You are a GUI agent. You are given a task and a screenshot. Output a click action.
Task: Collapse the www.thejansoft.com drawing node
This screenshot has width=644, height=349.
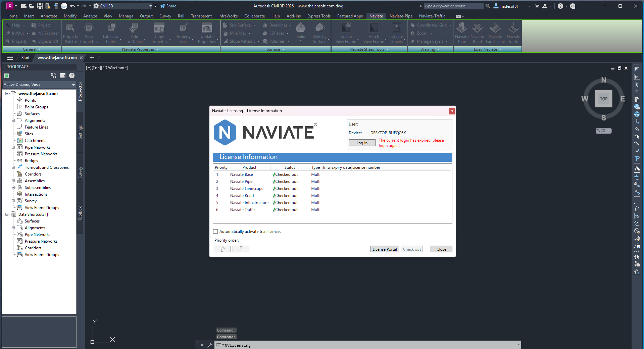click(7, 94)
